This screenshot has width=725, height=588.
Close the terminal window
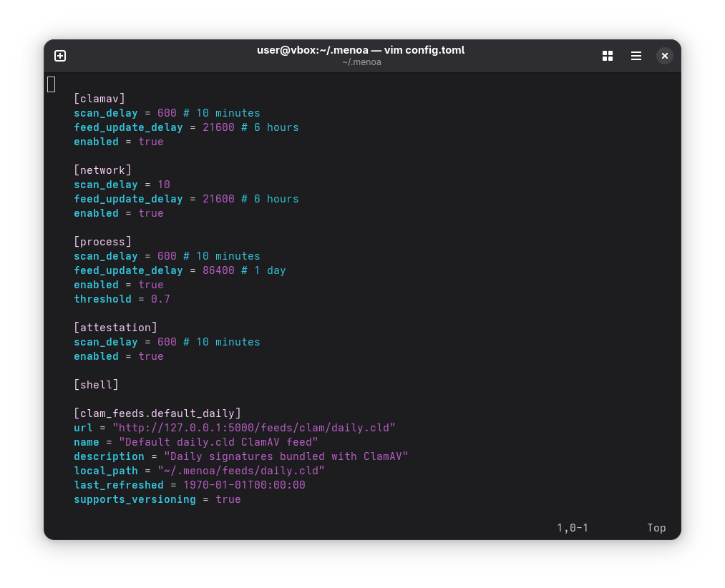click(664, 56)
